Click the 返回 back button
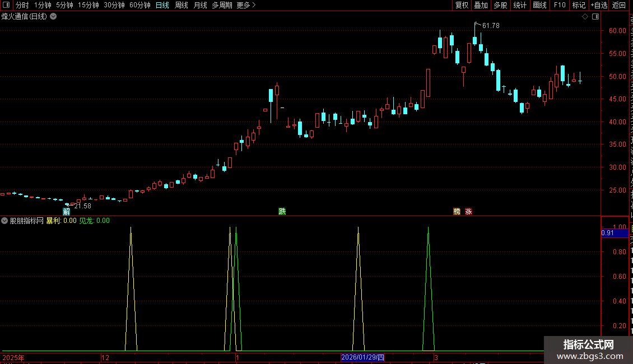Screen dimensions: 633x364 (618, 5)
